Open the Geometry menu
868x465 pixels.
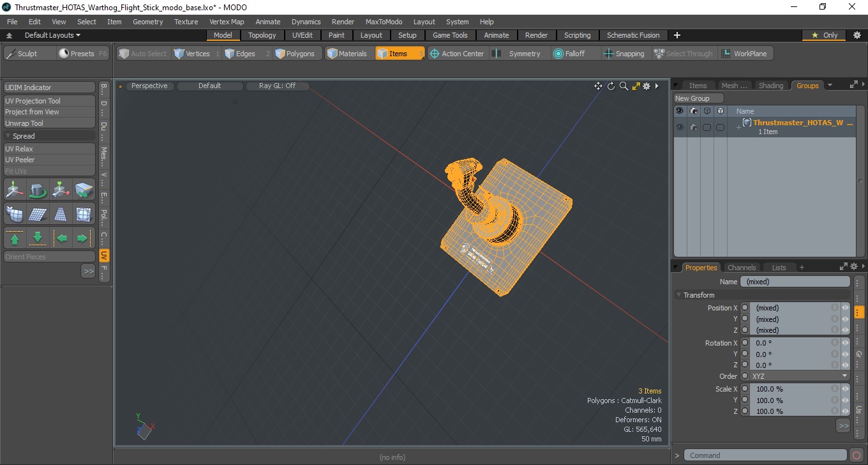coord(148,22)
